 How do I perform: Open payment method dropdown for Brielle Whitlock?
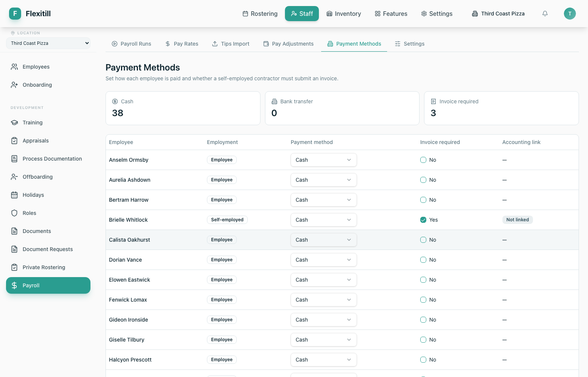coord(324,220)
